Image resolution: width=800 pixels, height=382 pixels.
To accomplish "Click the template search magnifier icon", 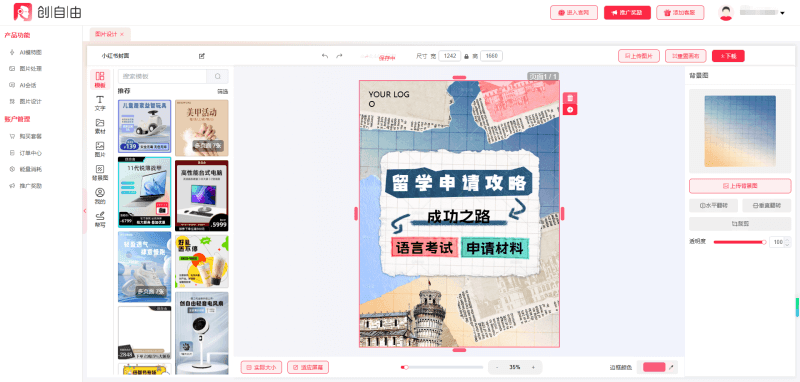I will pos(218,77).
